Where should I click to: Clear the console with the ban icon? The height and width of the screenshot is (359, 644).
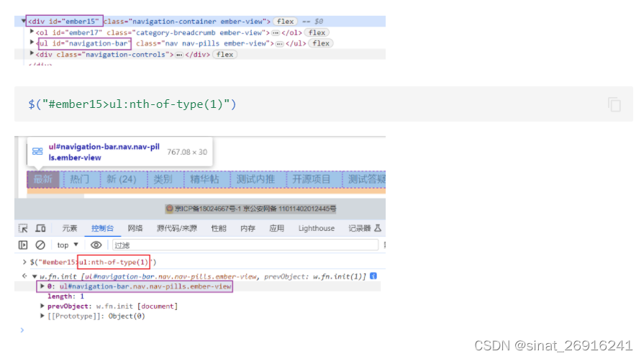40,245
